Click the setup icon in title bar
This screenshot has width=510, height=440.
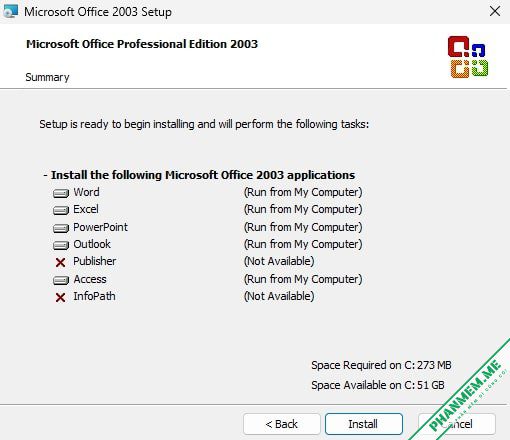pos(10,11)
